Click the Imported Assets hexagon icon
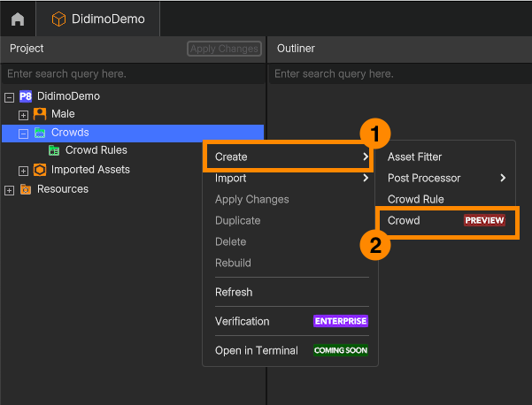Screen dimensions: 532x405 click(40, 170)
